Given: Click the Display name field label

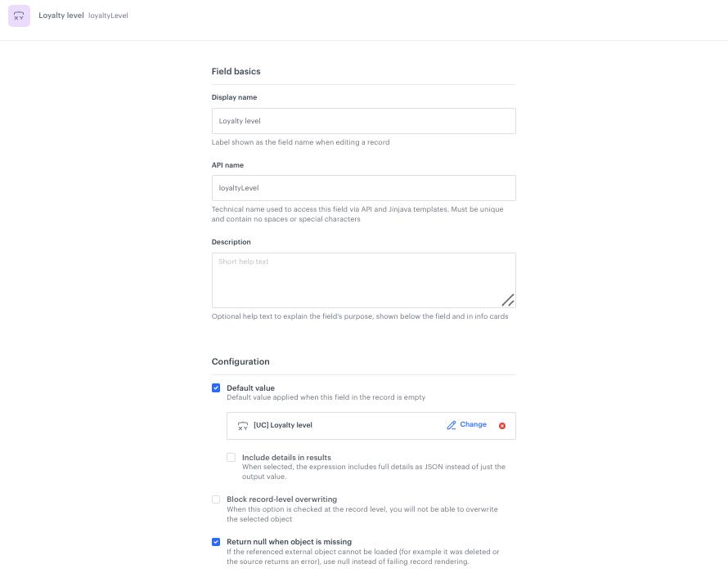Looking at the screenshot, I should (234, 98).
